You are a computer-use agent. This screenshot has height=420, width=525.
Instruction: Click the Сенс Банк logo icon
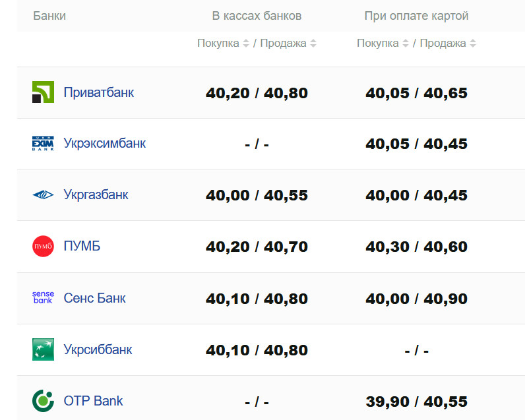43,298
